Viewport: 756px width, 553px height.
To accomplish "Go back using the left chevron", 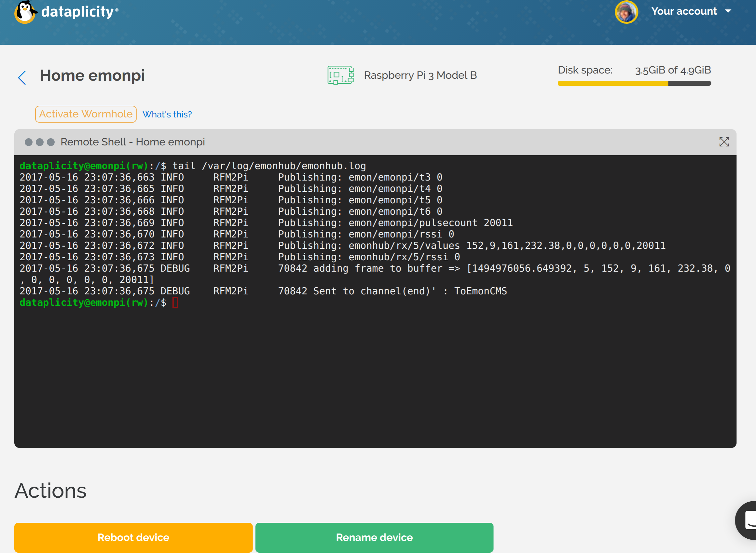I will [x=22, y=78].
